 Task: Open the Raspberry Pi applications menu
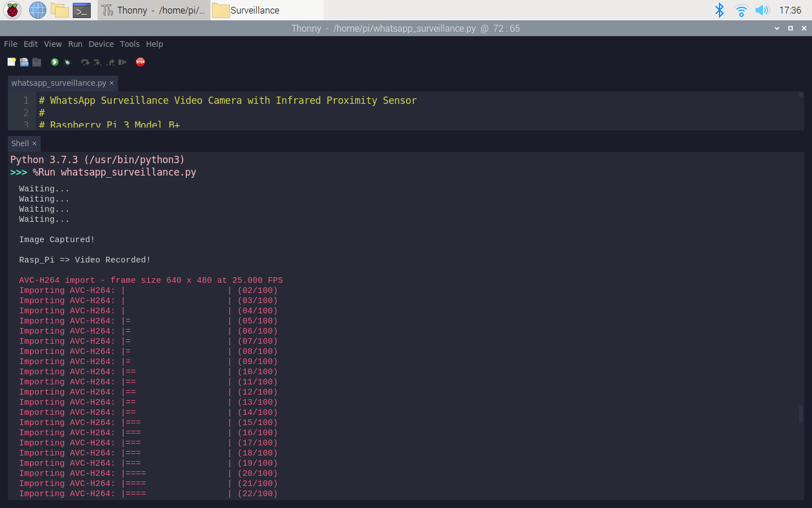coord(12,10)
